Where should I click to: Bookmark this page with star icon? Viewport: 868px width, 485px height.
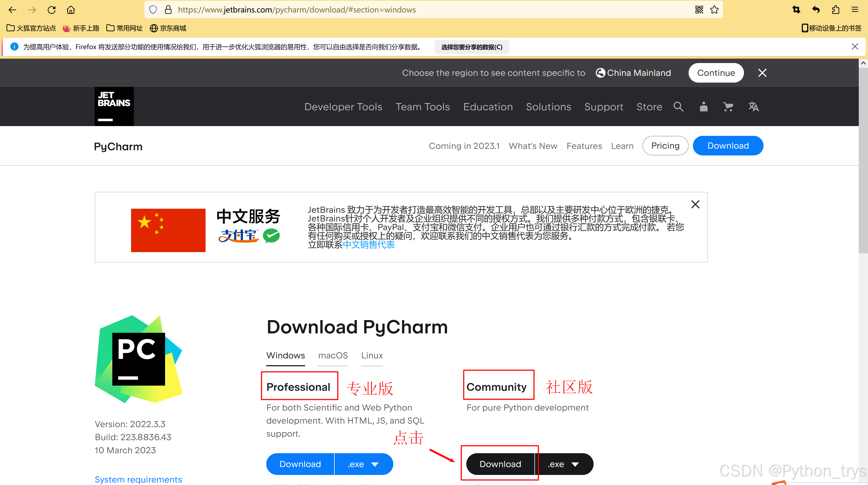(714, 10)
